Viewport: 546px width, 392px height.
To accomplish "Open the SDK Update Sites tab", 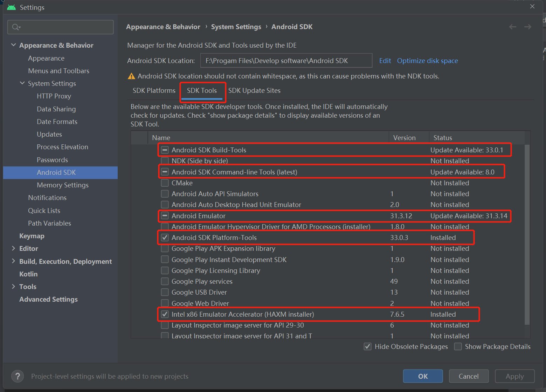I will [254, 90].
